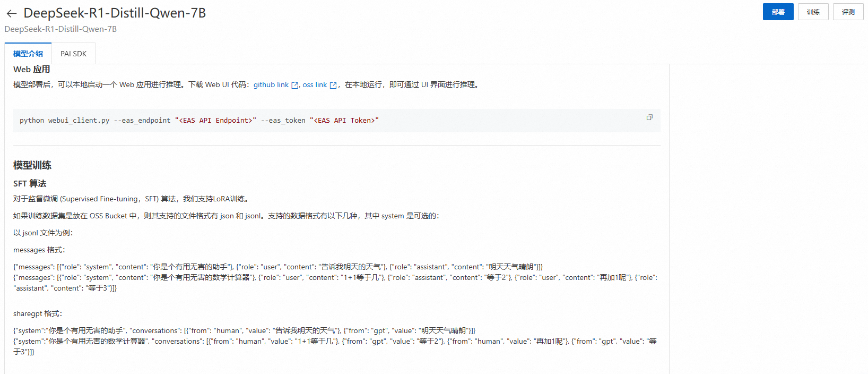Viewport: 868px width, 374px height.
Task: Click the 训练 button
Action: pos(813,12)
